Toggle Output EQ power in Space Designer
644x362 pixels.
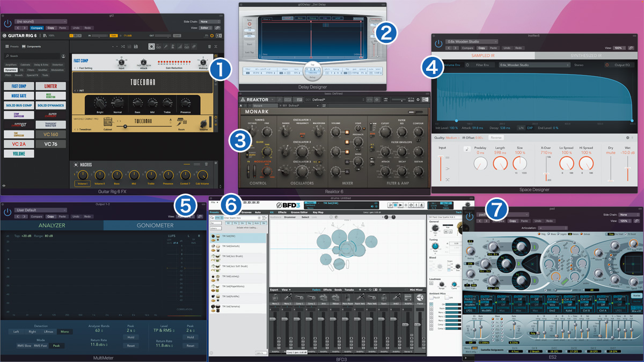pos(607,65)
